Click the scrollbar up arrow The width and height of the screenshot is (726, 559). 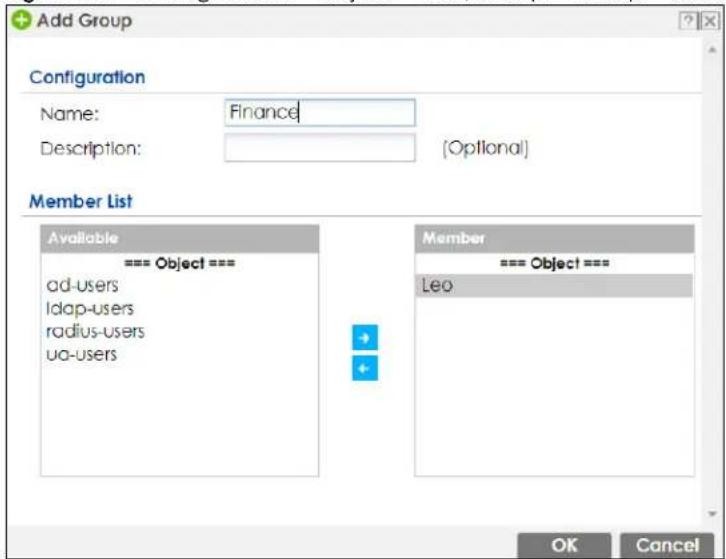coord(713,50)
